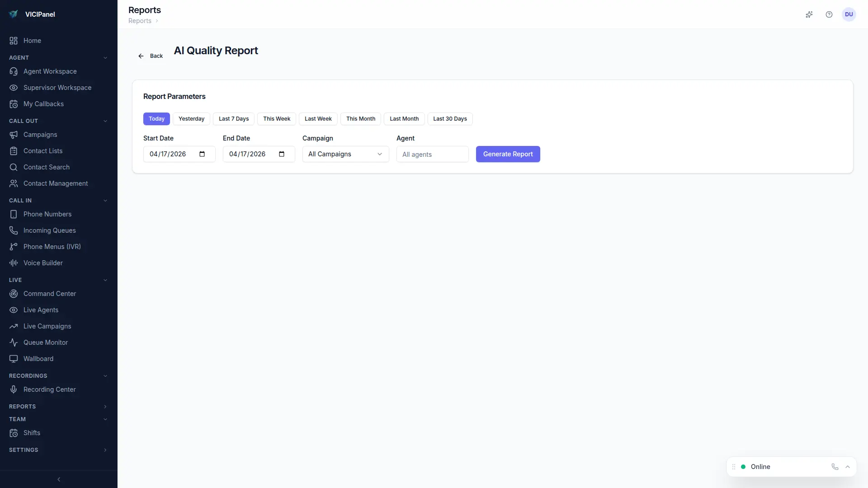Click the help question mark icon
Image resolution: width=868 pixels, height=488 pixels.
coord(829,14)
